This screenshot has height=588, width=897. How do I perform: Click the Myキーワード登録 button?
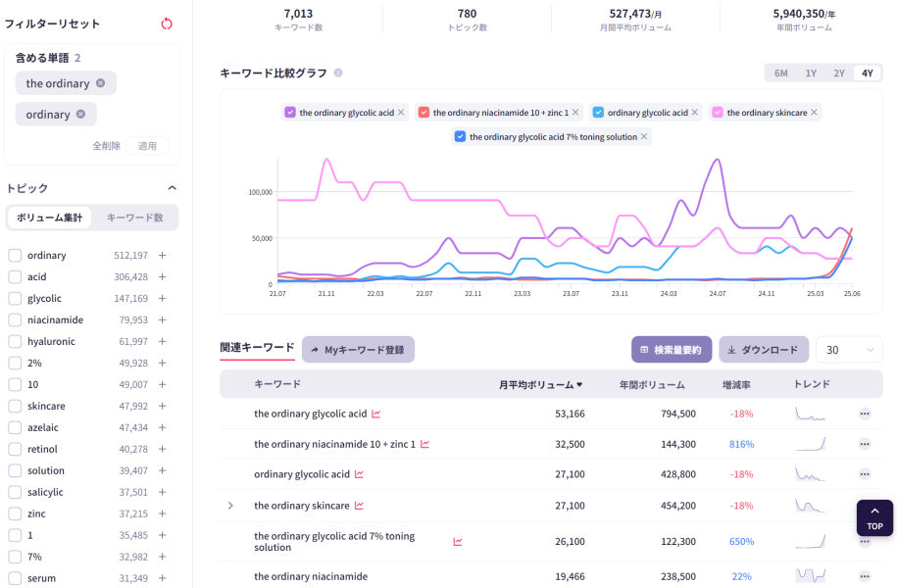(358, 350)
